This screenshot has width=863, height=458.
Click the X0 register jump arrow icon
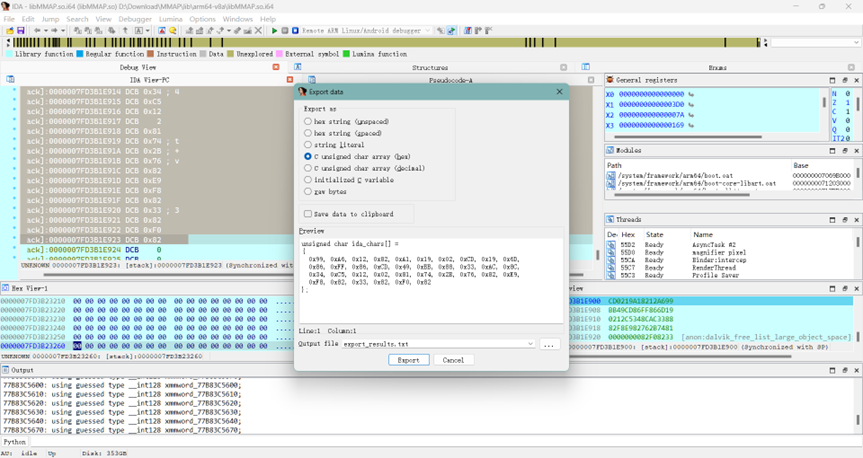pyautogui.click(x=691, y=94)
